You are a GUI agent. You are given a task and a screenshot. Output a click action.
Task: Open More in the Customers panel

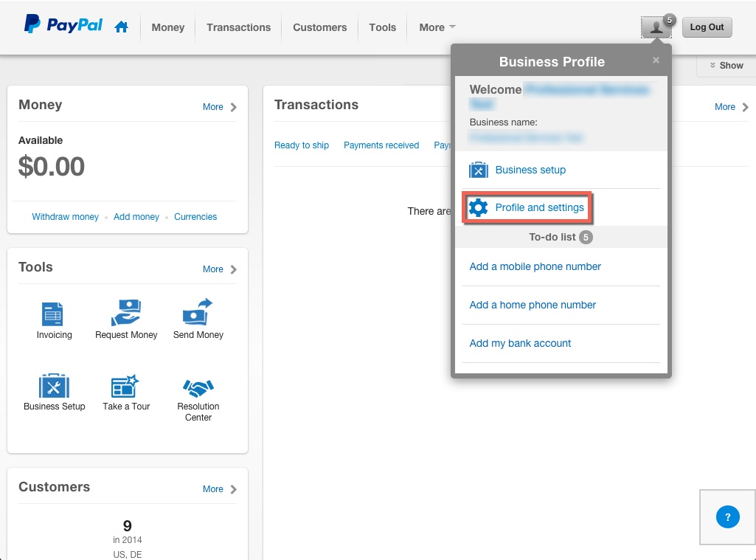pyautogui.click(x=213, y=489)
